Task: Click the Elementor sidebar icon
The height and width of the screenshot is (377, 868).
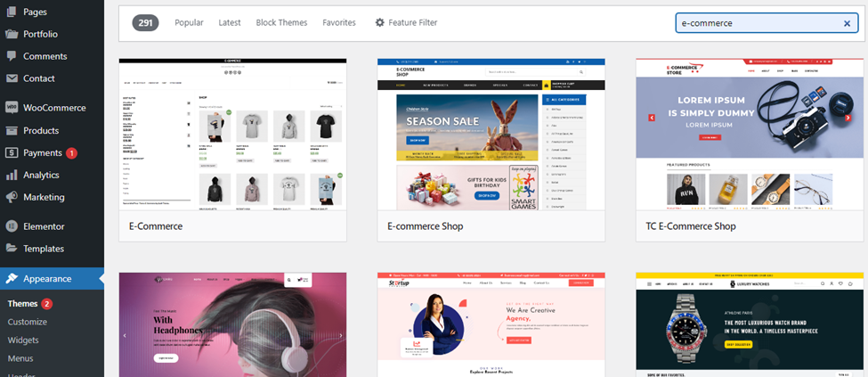Action: tap(12, 226)
